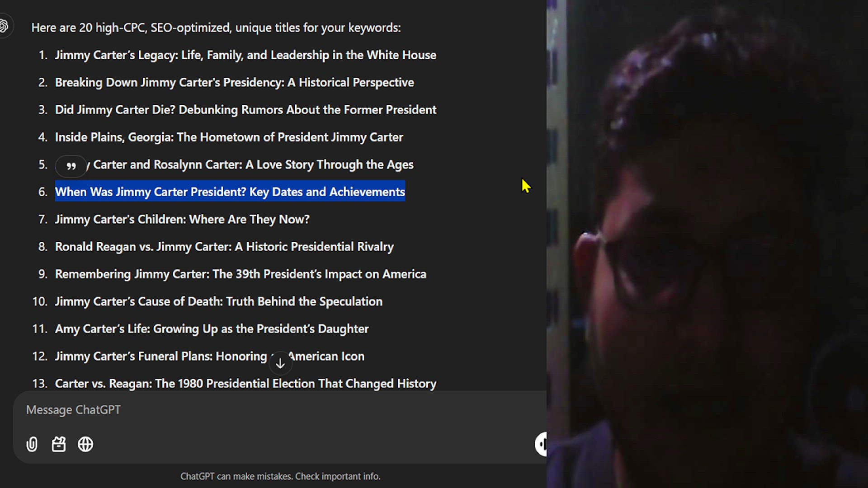Viewport: 868px width, 488px height.
Task: Select the Debunking Rumors title
Action: point(245,109)
